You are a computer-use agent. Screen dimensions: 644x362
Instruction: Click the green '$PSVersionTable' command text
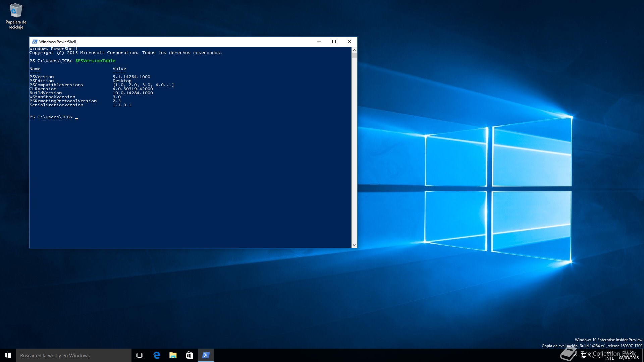coord(95,61)
